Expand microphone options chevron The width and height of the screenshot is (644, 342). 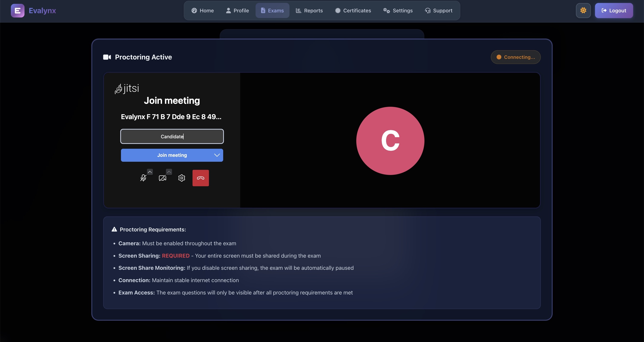[x=150, y=172]
